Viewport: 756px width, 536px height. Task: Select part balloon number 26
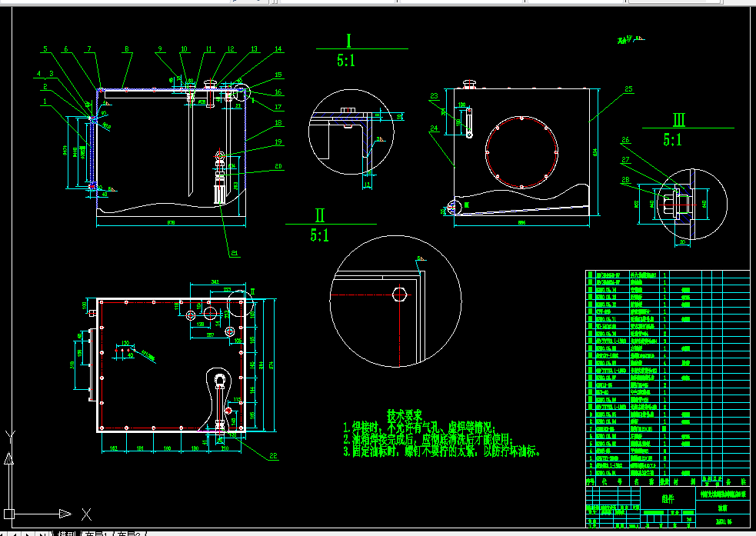point(625,140)
